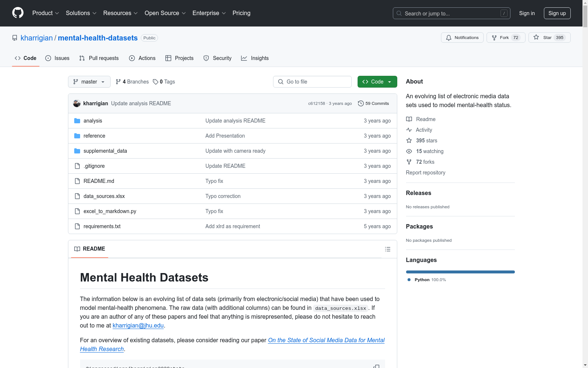Viewport: 588px width, 368px height.
Task: Click the README tab header
Action: (90, 249)
